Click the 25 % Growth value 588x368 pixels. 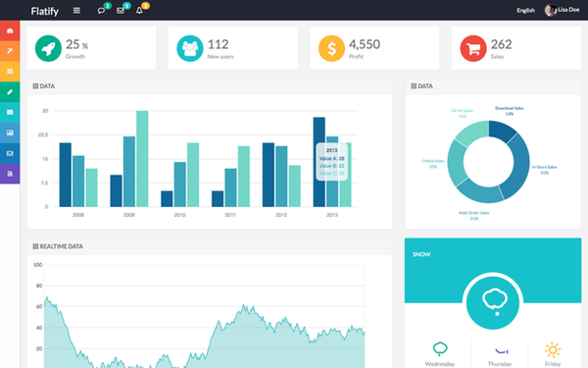click(76, 45)
